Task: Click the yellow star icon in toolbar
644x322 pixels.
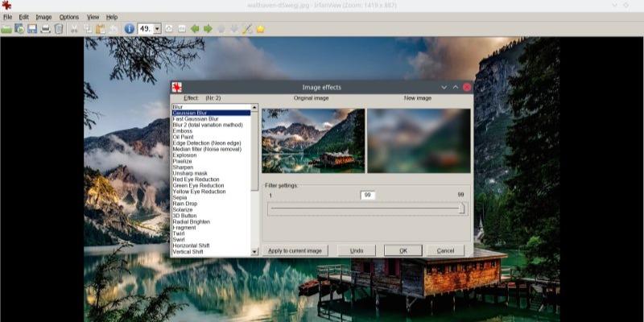Action: 260,29
